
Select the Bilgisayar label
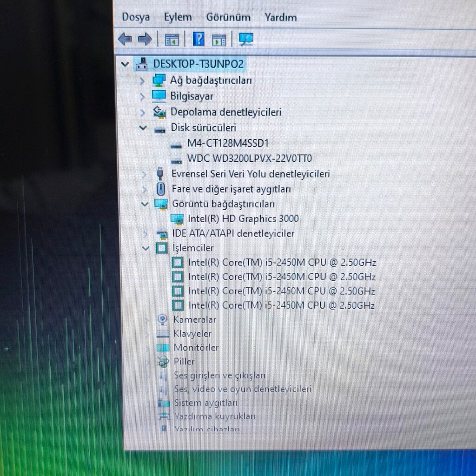click(192, 96)
